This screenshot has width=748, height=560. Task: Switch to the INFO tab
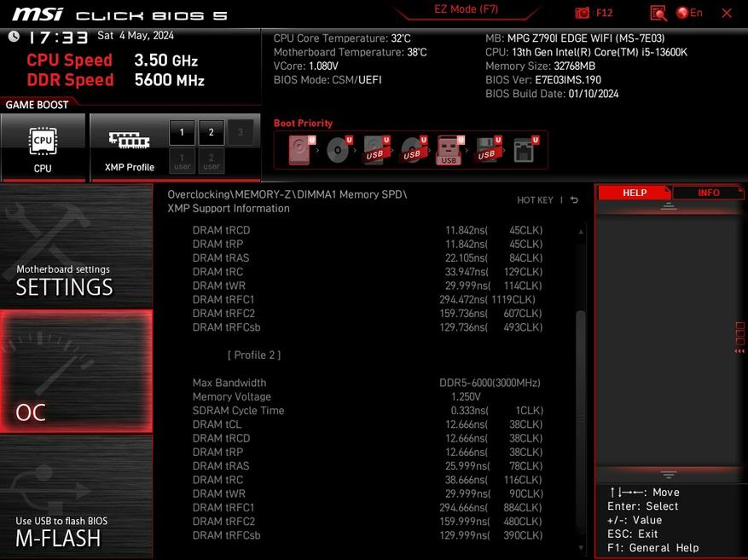point(709,193)
